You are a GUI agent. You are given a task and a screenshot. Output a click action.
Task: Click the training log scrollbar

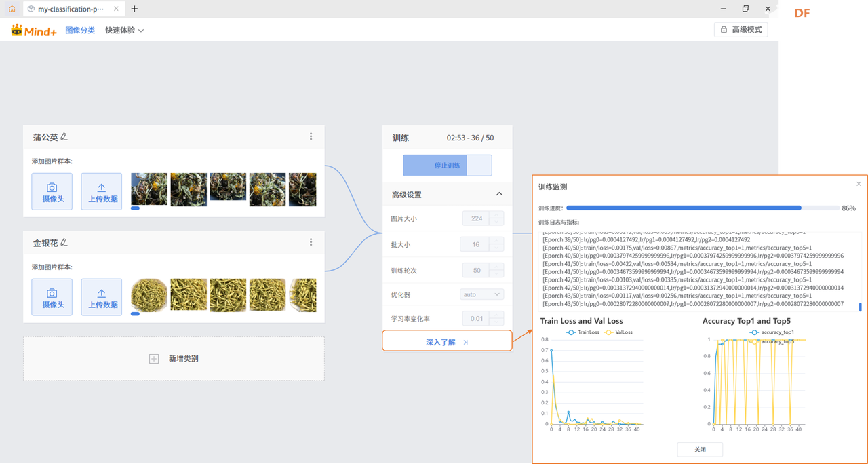(x=861, y=307)
